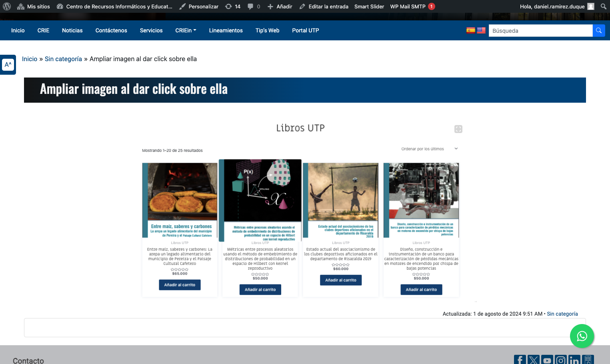
Task: Click the admin bar search magnifier
Action: click(x=604, y=6)
